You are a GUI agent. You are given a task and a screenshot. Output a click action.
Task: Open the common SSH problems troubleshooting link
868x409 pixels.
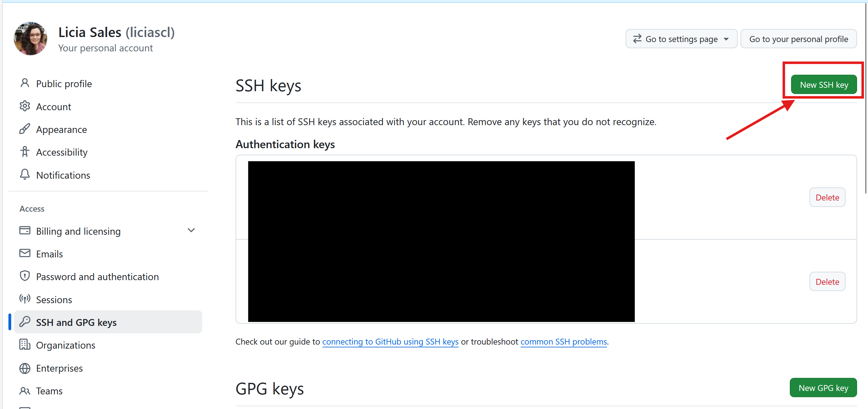click(563, 341)
